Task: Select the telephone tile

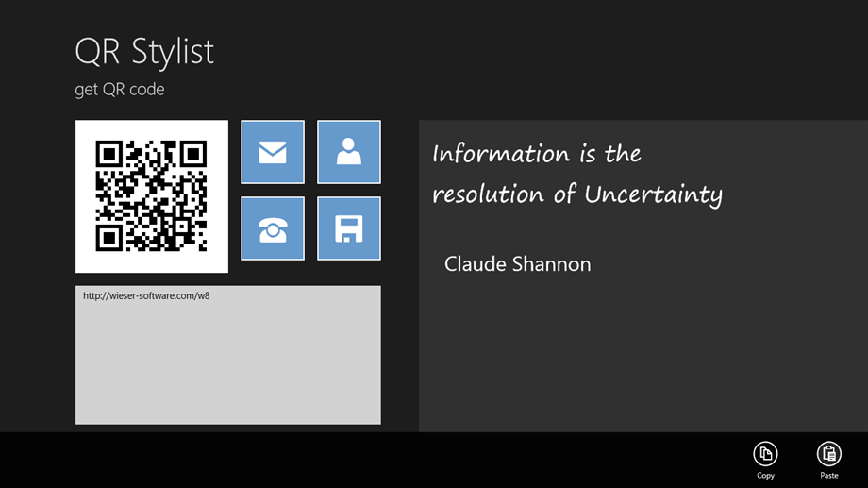Action: tap(273, 228)
